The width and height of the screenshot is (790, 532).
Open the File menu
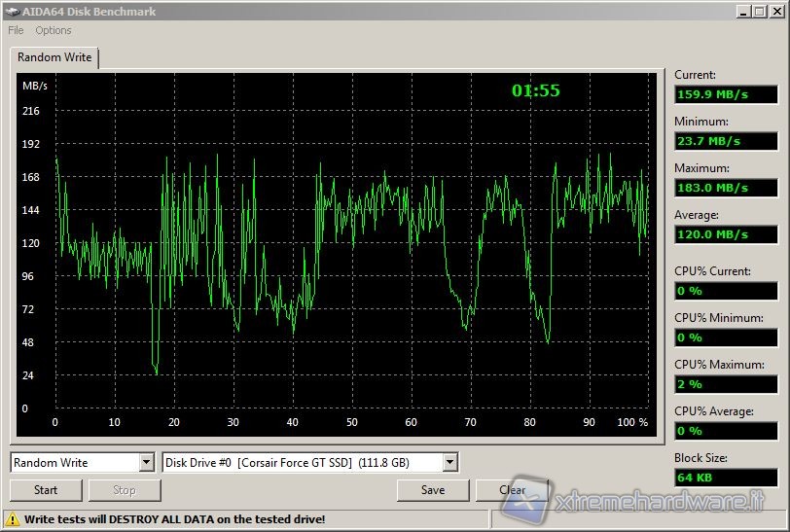coord(16,30)
